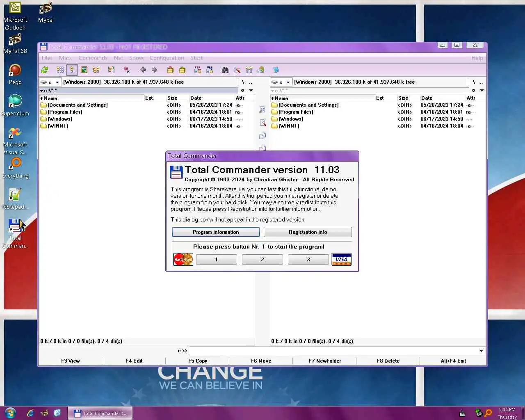Screen dimensions: 525x420
Task: Click button 1 to start the program
Action: click(x=217, y=259)
